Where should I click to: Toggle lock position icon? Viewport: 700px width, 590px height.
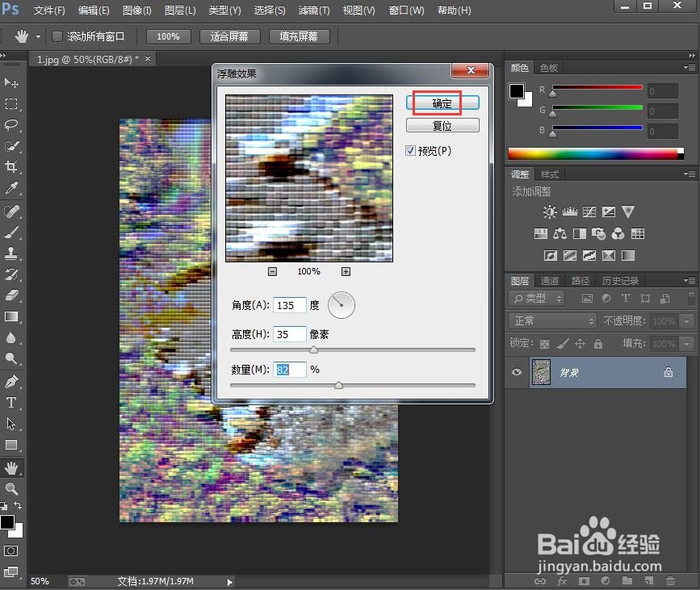580,343
